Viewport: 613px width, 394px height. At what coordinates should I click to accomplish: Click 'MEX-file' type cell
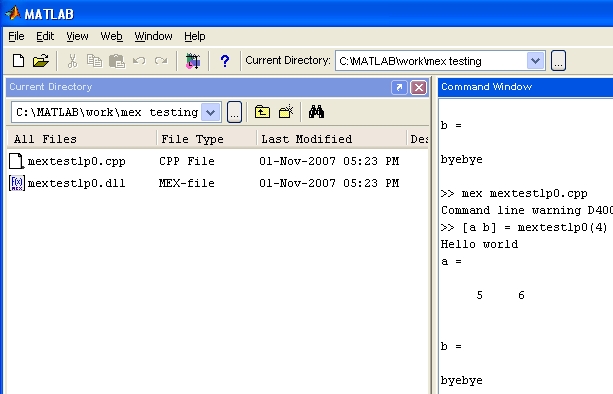tap(187, 183)
